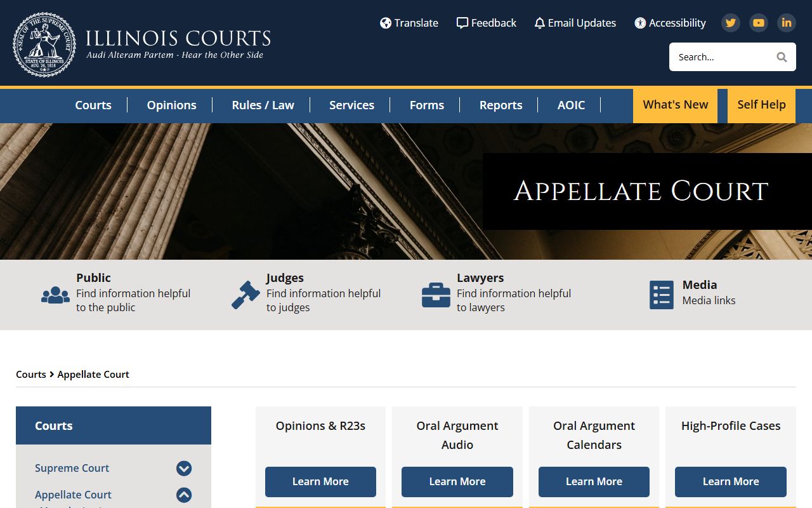812x508 pixels.
Task: Open the LinkedIn social icon
Action: pyautogui.click(x=787, y=23)
